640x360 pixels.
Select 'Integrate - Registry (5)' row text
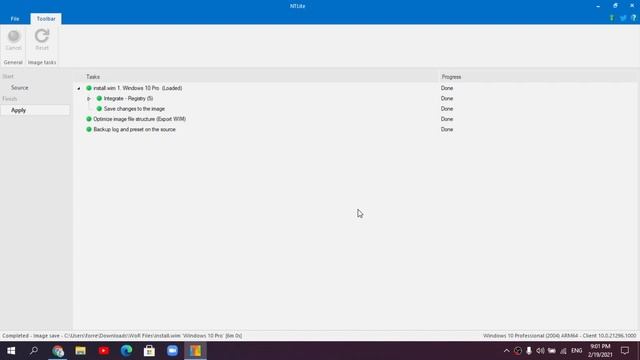click(128, 98)
